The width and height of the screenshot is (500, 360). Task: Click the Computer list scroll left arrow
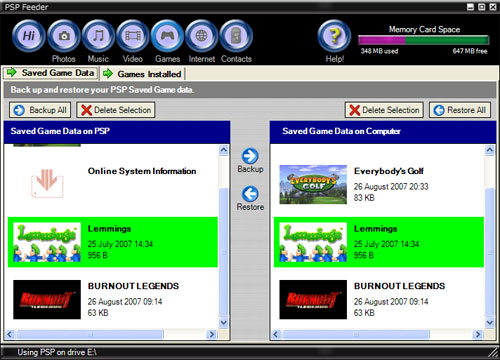coord(276,334)
